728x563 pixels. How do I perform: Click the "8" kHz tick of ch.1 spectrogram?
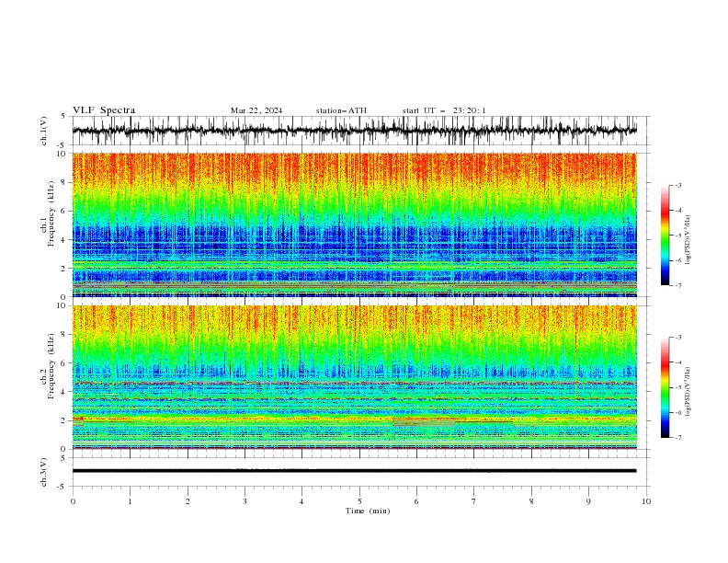click(x=65, y=182)
